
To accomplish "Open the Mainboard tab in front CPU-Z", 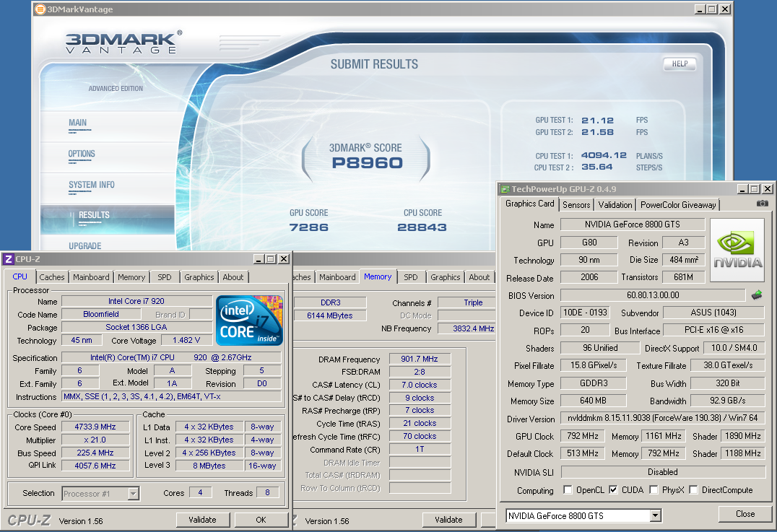I will pyautogui.click(x=91, y=277).
